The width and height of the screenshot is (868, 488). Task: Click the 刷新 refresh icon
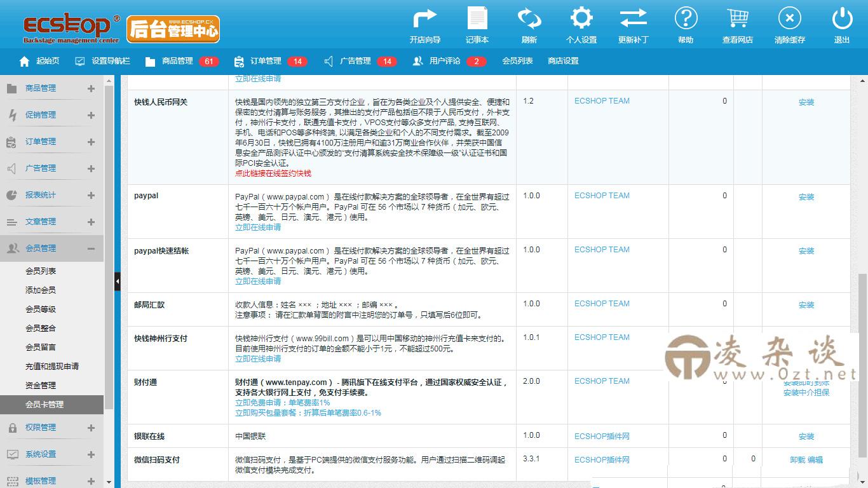529,18
